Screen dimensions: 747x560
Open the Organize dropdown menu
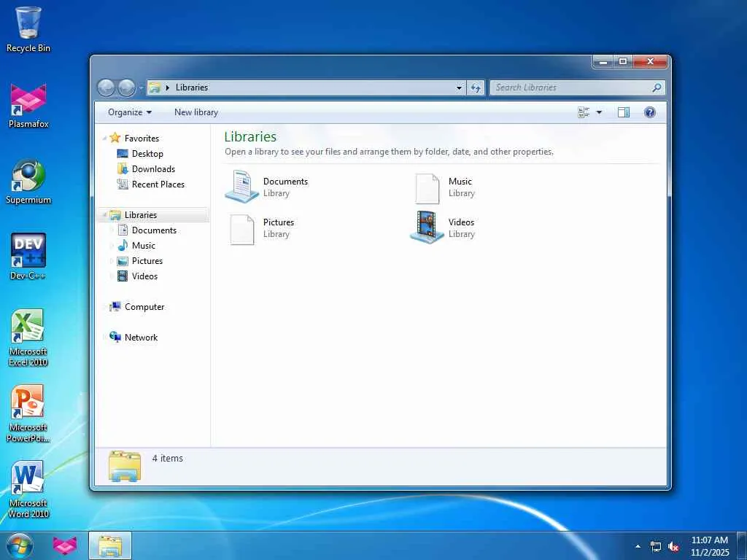130,112
